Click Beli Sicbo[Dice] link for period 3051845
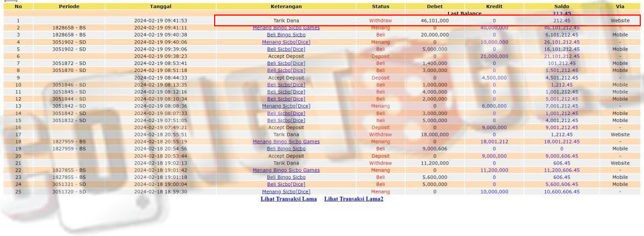Image resolution: width=644 pixels, height=236 pixels. (x=286, y=92)
